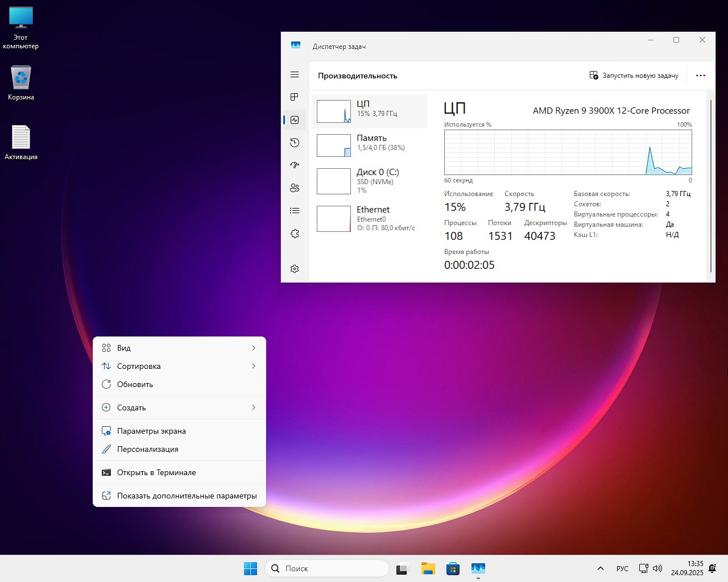Open the clock showing 13:35
728x582 pixels.
coord(687,568)
